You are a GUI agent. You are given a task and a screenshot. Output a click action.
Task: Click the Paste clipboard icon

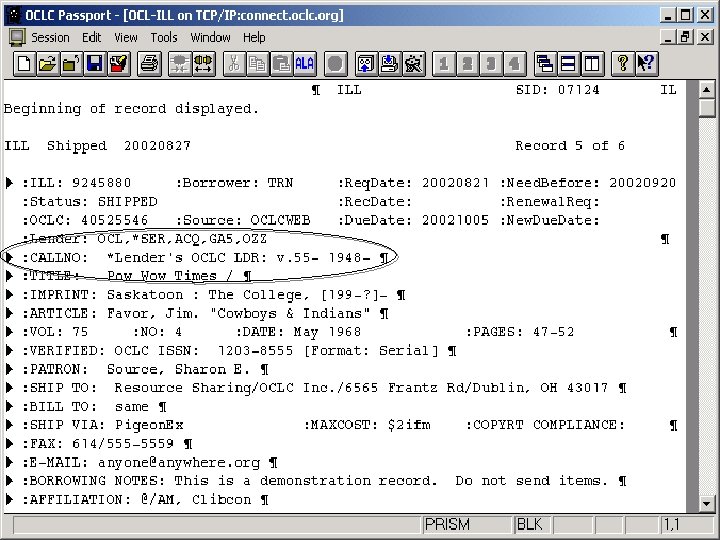pos(281,64)
